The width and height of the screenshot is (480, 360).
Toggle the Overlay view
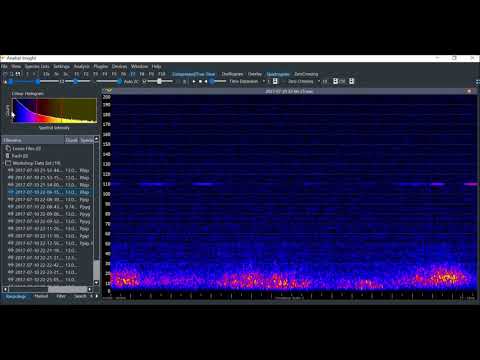click(255, 74)
